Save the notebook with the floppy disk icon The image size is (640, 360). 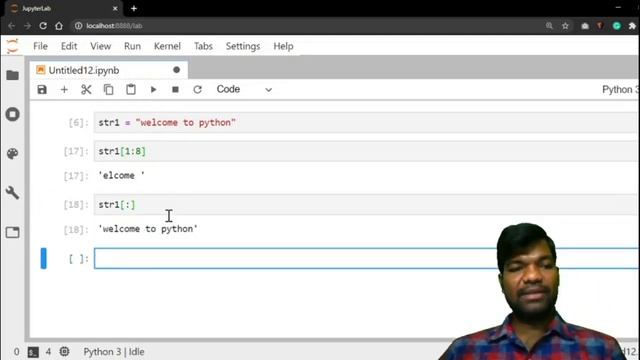[42, 89]
